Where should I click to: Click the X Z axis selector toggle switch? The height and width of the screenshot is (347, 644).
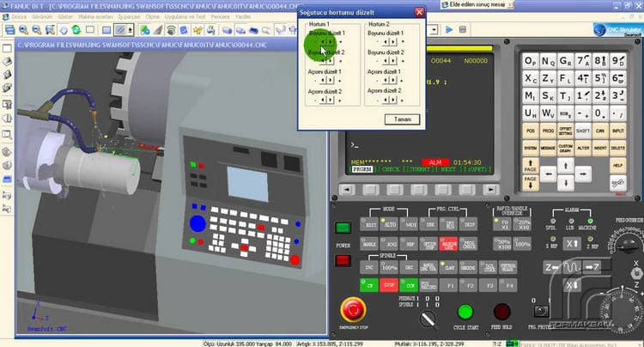(636, 272)
